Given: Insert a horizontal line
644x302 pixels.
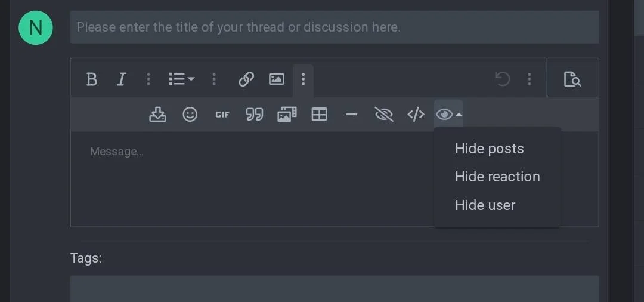Looking at the screenshot, I should [351, 115].
